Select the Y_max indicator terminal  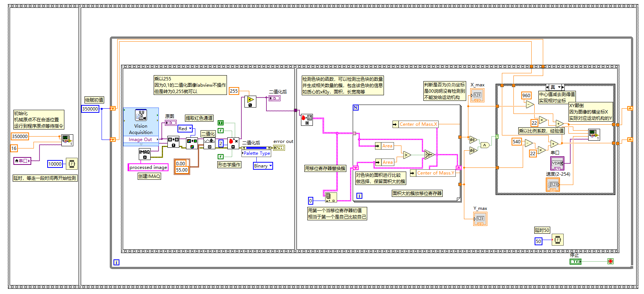click(x=480, y=219)
